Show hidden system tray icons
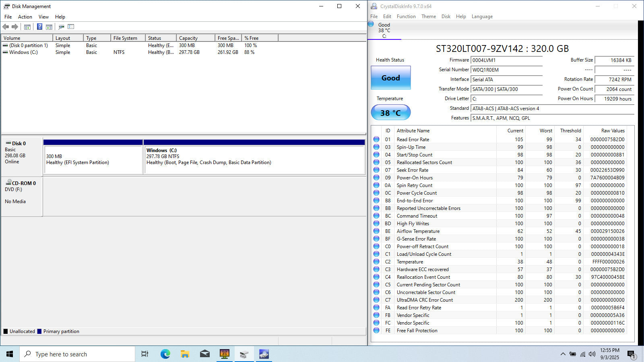Viewport: 644px width, 362px height. (563, 354)
